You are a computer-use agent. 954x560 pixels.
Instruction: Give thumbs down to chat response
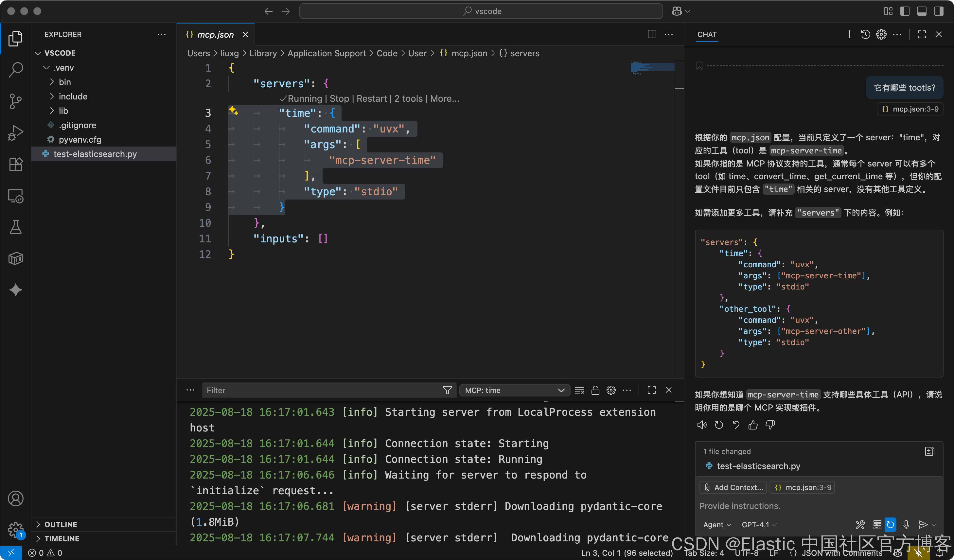pyautogui.click(x=770, y=425)
